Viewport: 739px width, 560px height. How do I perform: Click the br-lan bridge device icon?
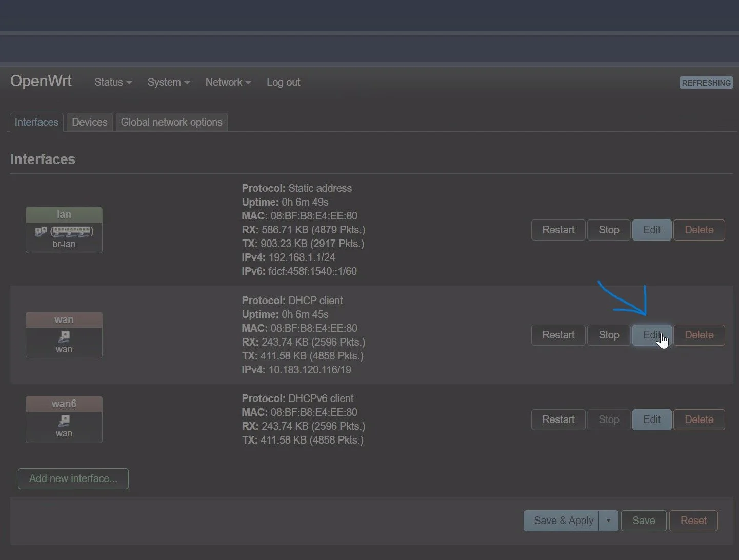[x=64, y=232]
